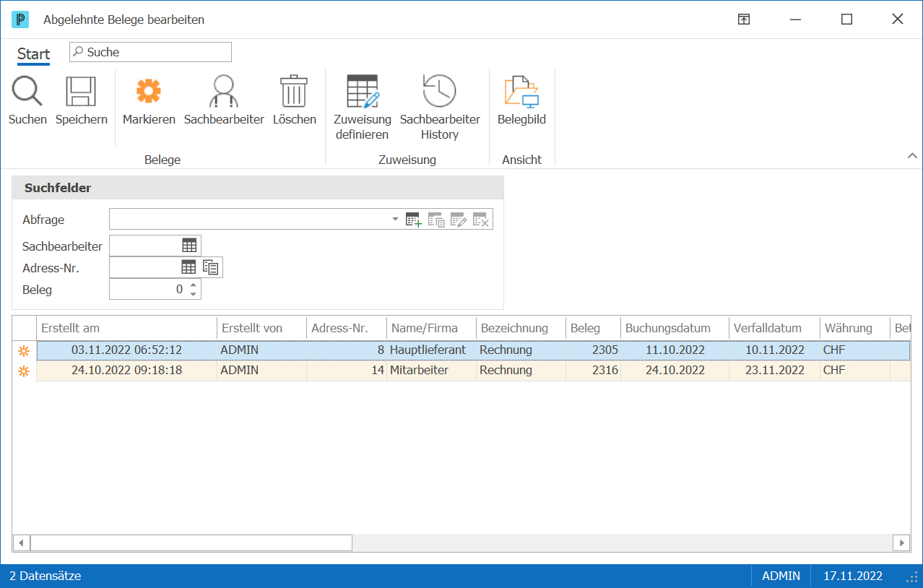The image size is (923, 588).
Task: Click the Löschen trash can icon
Action: click(x=294, y=92)
